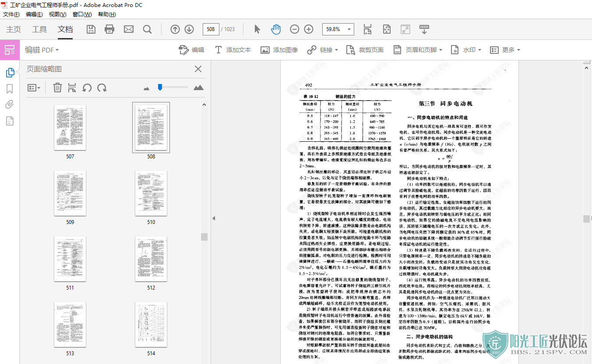Image resolution: width=592 pixels, height=364 pixels.
Task: Open the 编辑(E) menu
Action: (x=34, y=14)
